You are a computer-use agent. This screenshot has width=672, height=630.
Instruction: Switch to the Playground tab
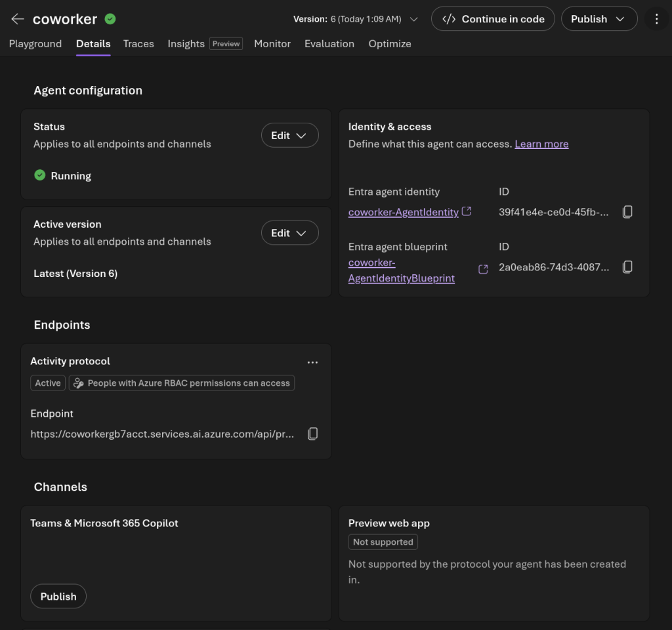(35, 44)
